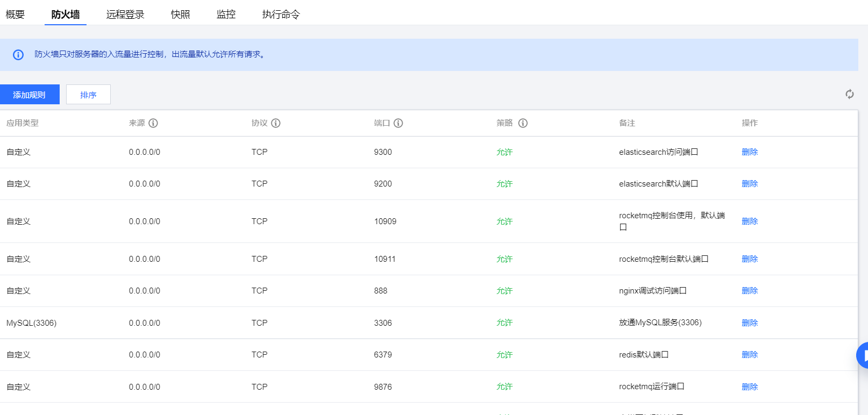868x415 pixels.
Task: Delete the port 10909 rocketmq rule
Action: click(x=749, y=221)
